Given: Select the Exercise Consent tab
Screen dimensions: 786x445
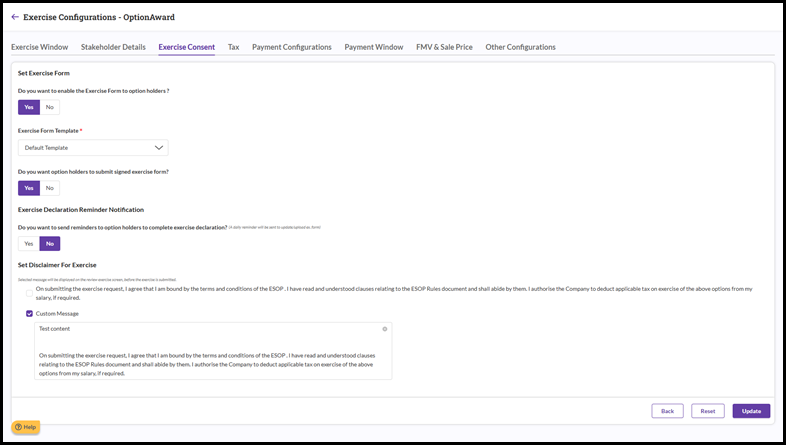Looking at the screenshot, I should [186, 47].
